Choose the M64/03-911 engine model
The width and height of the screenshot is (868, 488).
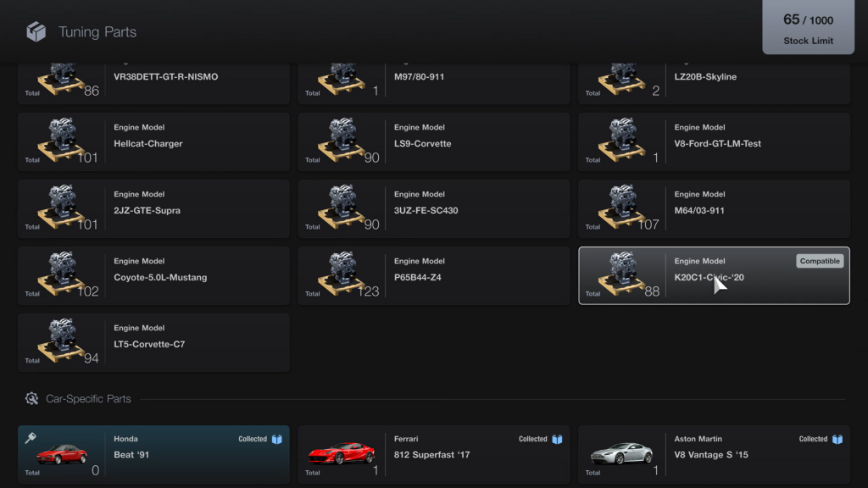(x=714, y=208)
